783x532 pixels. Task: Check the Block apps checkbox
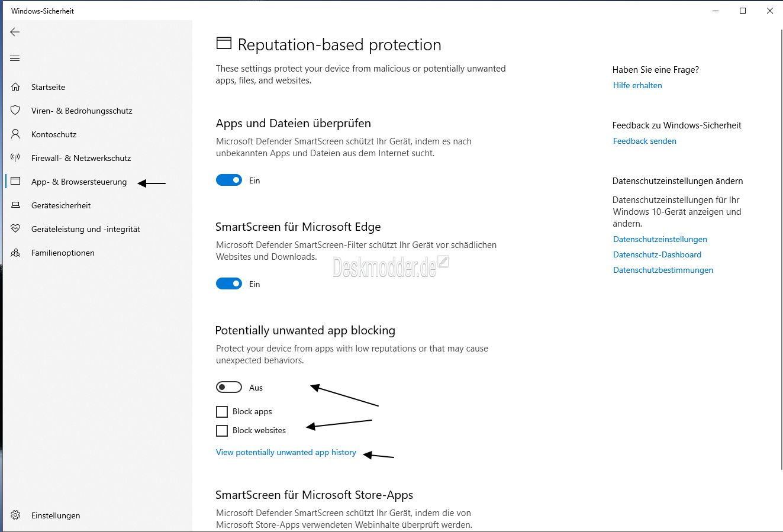coord(222,411)
